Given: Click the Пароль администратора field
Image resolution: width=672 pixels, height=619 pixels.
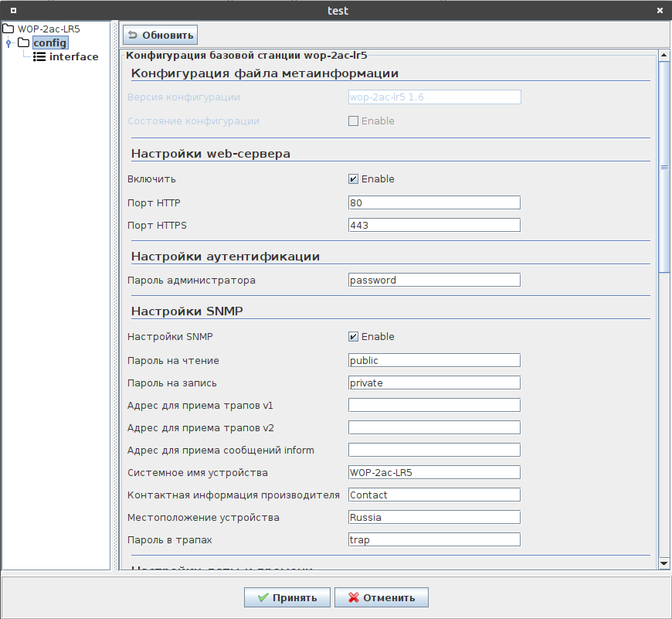Looking at the screenshot, I should 434,280.
